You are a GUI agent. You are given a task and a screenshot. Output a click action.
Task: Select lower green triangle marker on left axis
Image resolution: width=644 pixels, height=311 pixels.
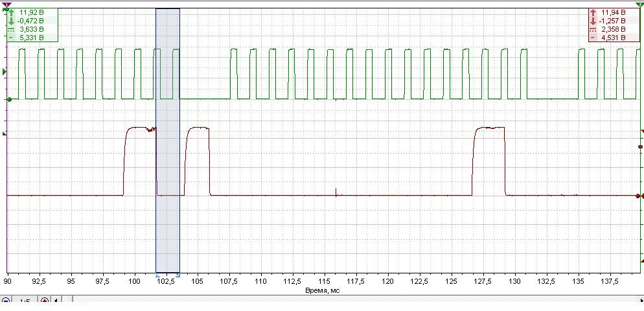coord(5,133)
